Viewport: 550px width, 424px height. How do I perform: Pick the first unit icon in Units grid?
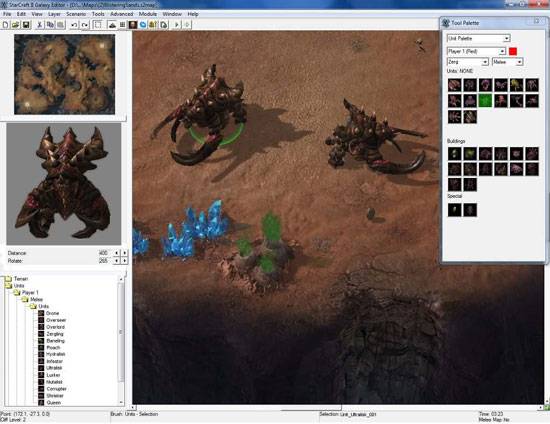455,85
